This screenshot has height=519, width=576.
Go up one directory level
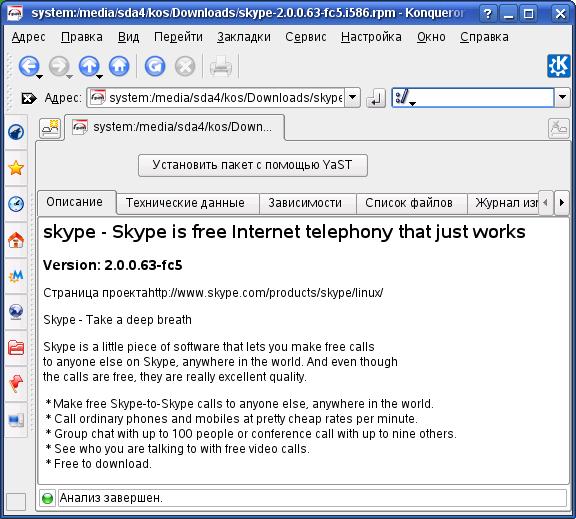click(89, 66)
